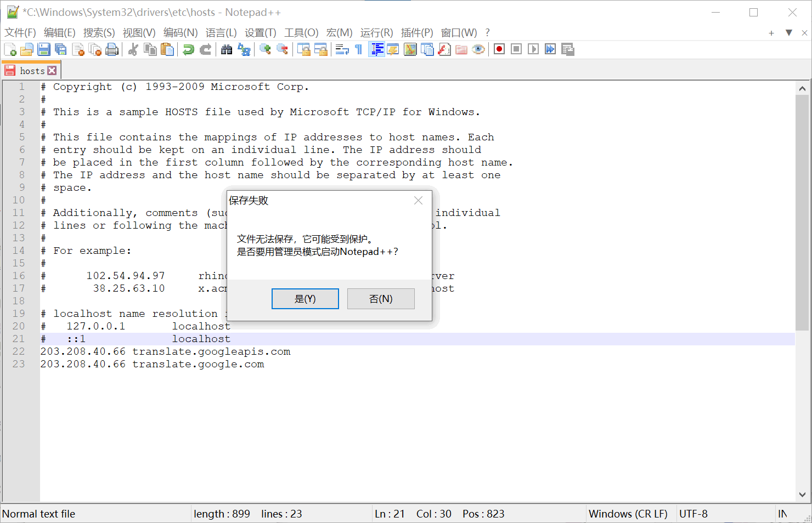Click the Paste clipboard icon
Viewport: 812px width, 523px height.
167,49
